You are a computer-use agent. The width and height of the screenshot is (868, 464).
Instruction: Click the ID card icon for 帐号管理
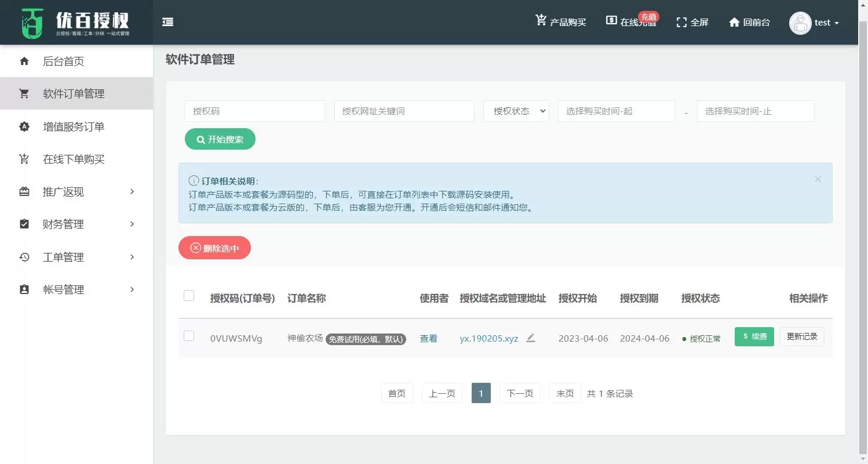point(24,289)
